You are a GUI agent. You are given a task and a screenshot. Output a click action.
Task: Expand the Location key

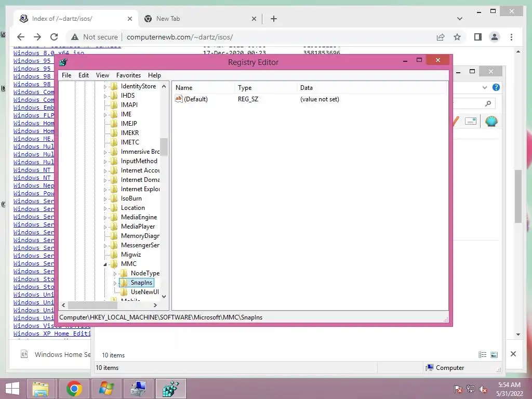(105, 208)
